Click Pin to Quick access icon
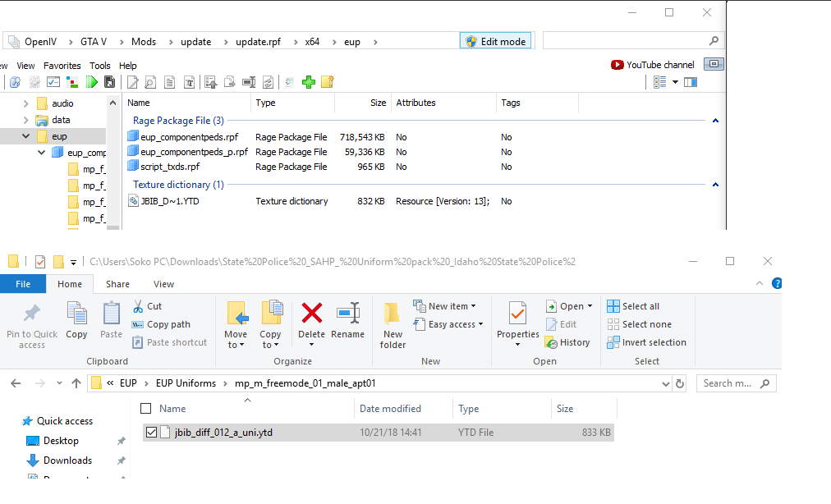 32,313
